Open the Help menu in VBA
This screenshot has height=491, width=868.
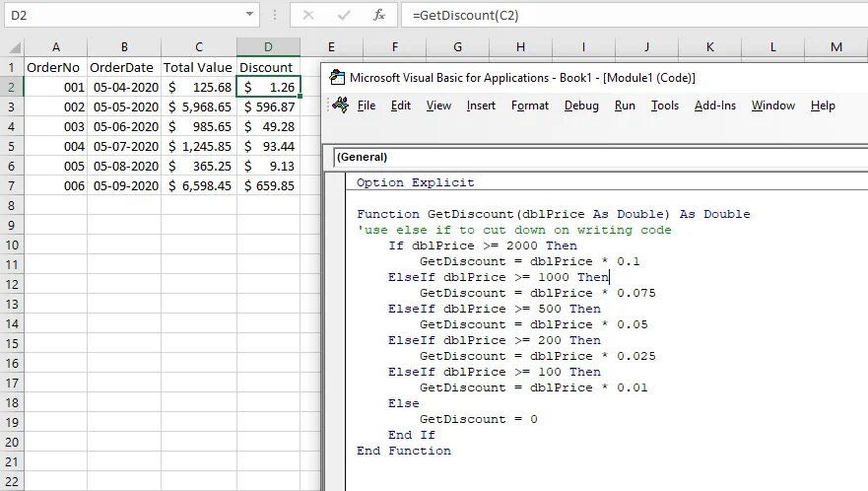(823, 105)
